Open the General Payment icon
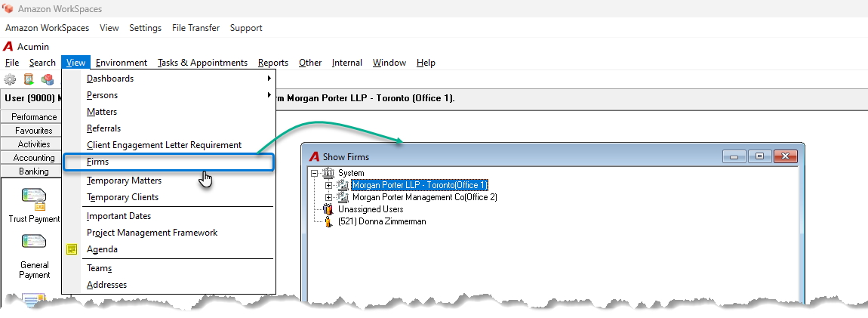Screen dimensions: 868x318 [34, 242]
